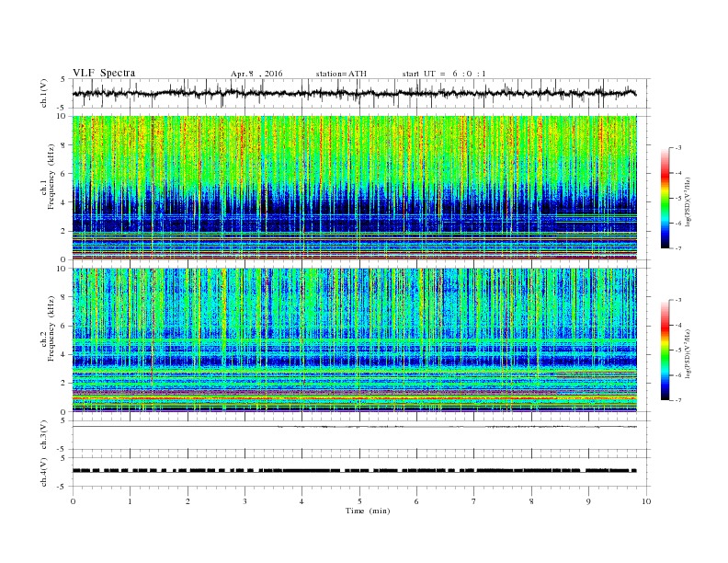Select the "start UT = 6 :0 :1" text
The height and width of the screenshot is (563, 728).
tap(444, 74)
